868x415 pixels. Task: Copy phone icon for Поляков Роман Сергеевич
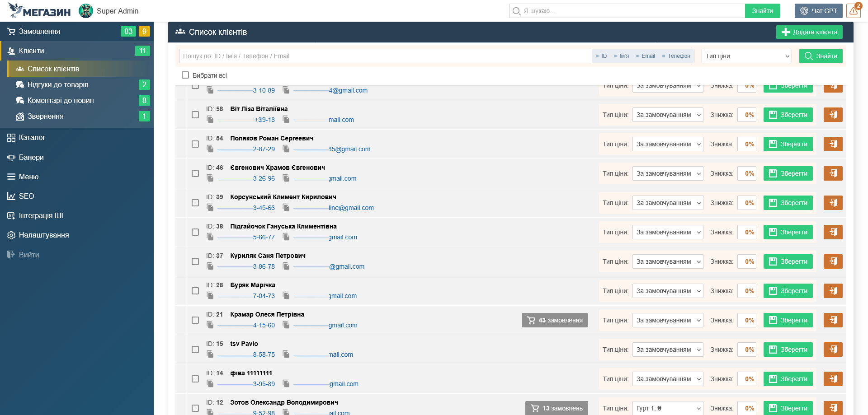pos(210,149)
